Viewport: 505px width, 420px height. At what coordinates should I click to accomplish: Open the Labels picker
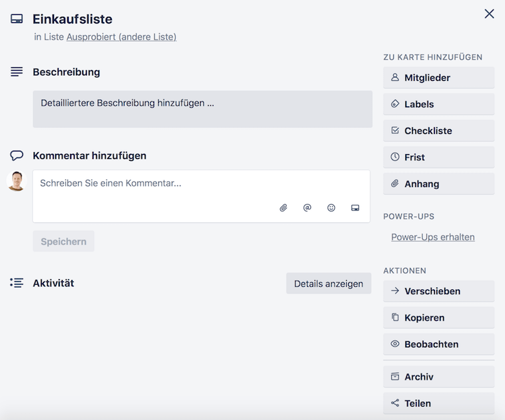click(438, 104)
